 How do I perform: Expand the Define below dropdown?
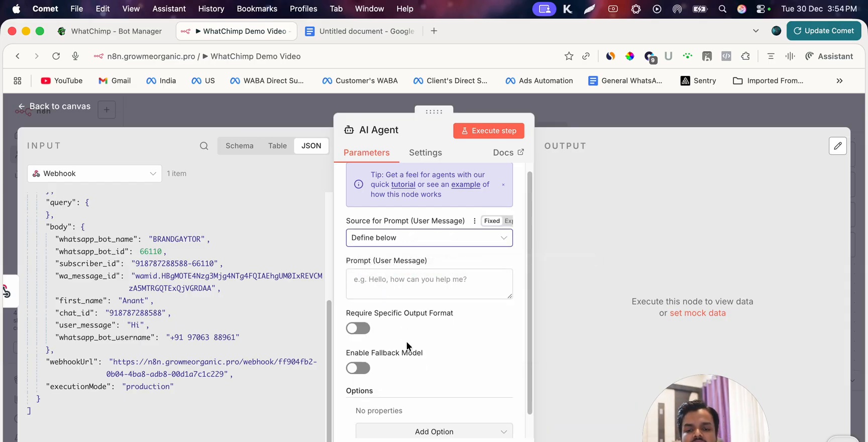pos(429,238)
